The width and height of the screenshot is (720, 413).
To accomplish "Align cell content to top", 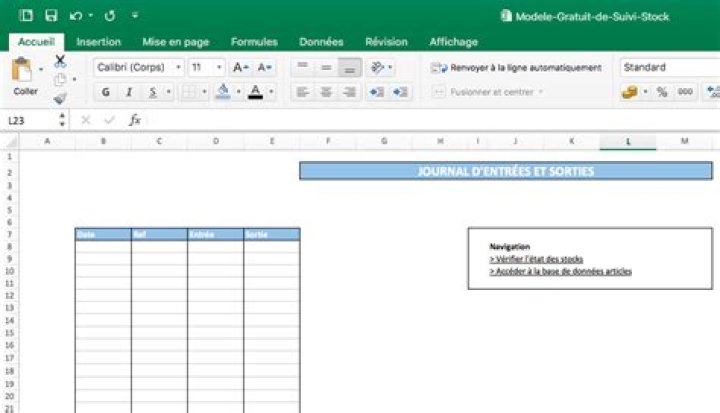I will tap(303, 68).
